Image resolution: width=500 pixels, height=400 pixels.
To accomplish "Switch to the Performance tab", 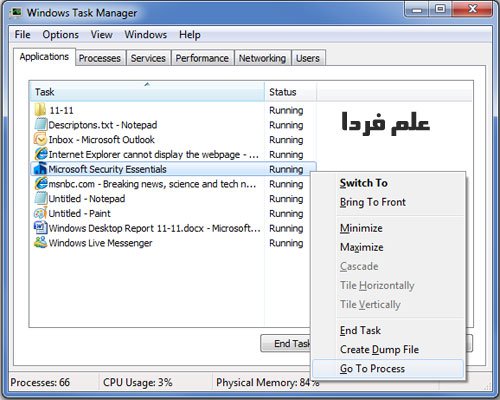I will tap(202, 58).
